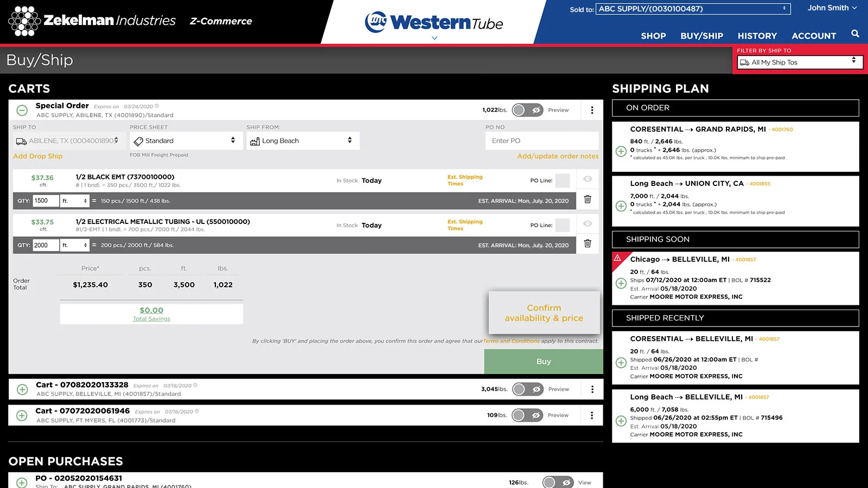This screenshot has width=868, height=488.
Task: Click Confirm availability & price button
Action: (x=544, y=313)
